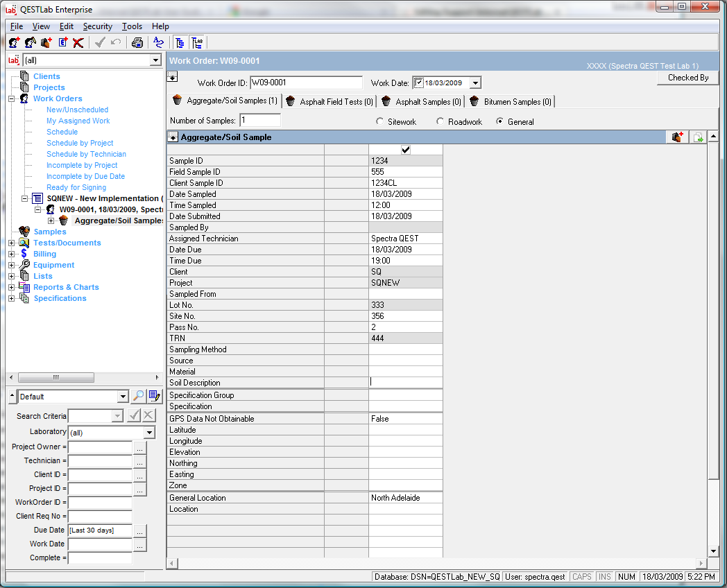The height and width of the screenshot is (588, 727).
Task: Click the Print toolbar icon
Action: (x=137, y=43)
